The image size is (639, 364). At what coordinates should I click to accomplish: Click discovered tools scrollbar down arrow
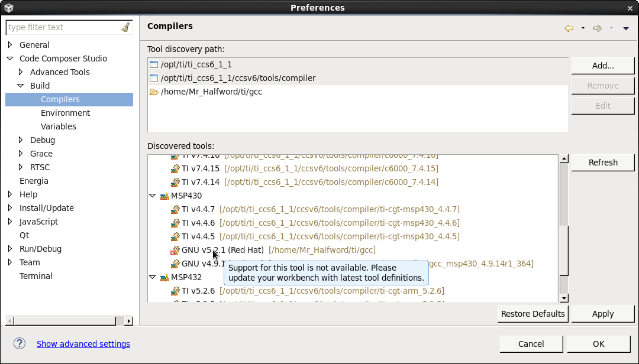click(x=564, y=298)
